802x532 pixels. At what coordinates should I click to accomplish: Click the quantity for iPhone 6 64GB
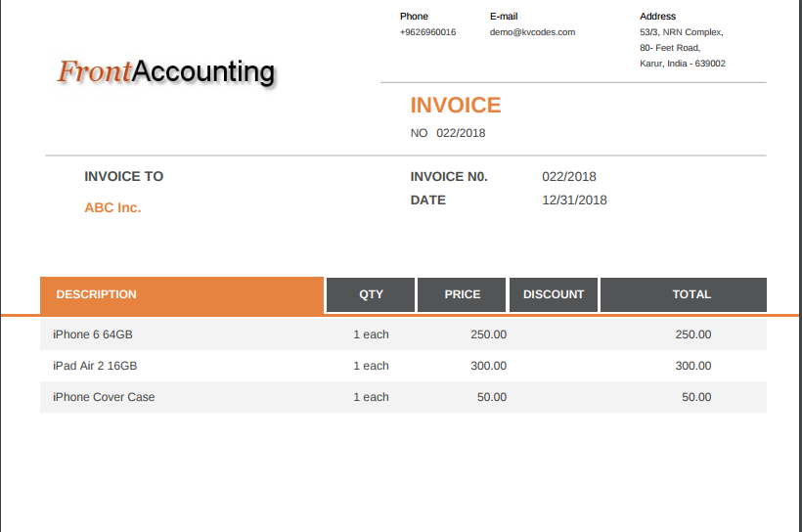(x=371, y=334)
